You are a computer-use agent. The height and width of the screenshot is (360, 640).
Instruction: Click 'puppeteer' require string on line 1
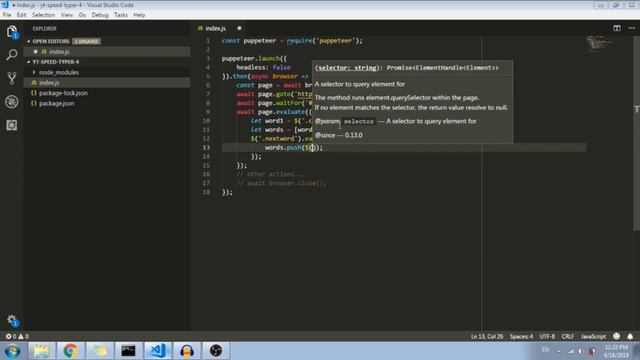[x=336, y=41]
